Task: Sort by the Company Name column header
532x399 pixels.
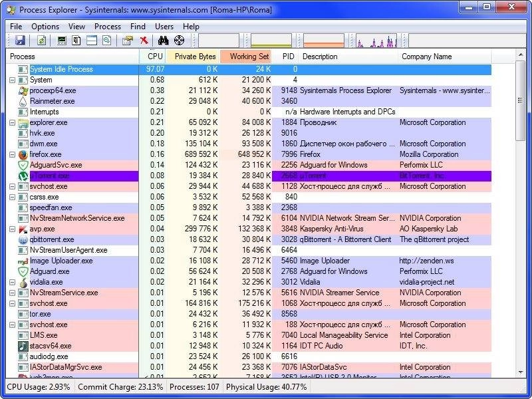Action: point(444,57)
